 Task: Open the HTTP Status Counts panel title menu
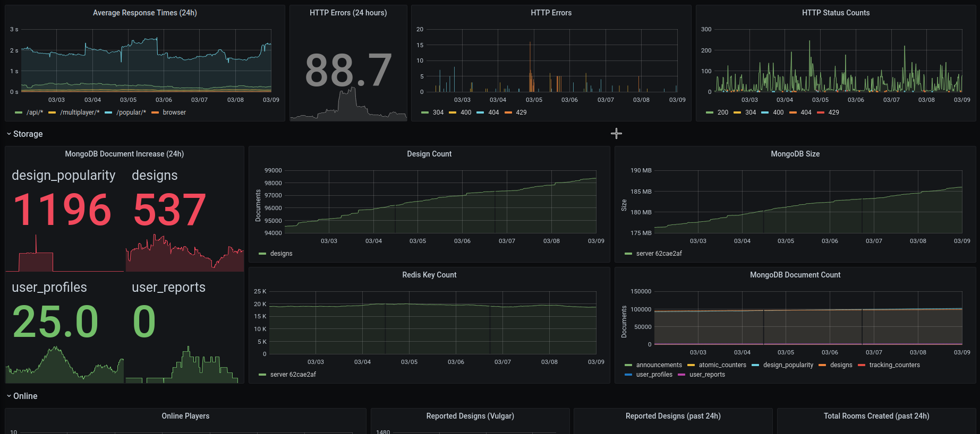pyautogui.click(x=836, y=13)
